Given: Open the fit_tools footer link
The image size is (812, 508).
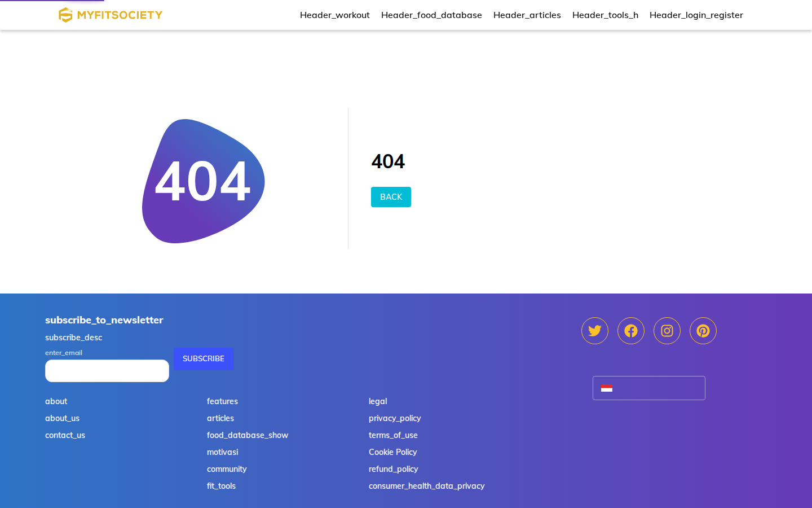Looking at the screenshot, I should (x=221, y=486).
